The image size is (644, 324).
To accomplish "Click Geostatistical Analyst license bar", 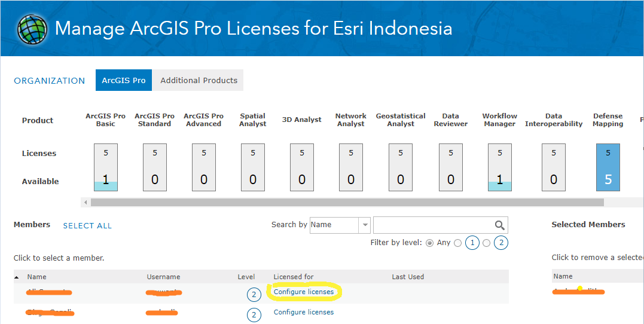I will pyautogui.click(x=401, y=167).
